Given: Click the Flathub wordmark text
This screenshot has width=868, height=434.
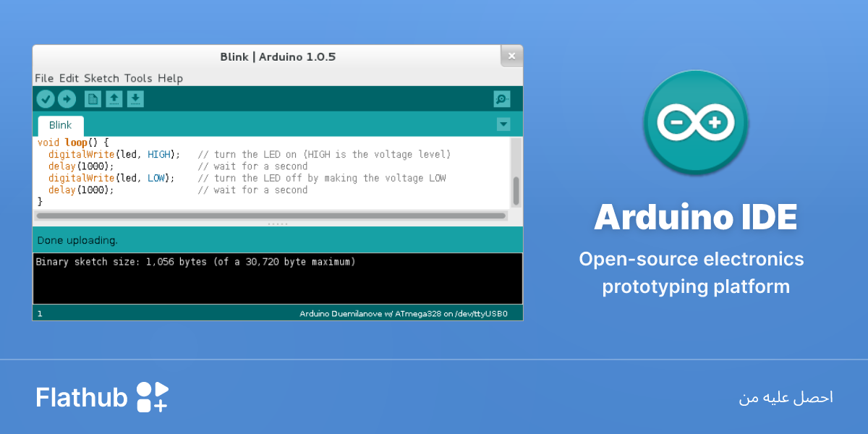Looking at the screenshot, I should 82,397.
